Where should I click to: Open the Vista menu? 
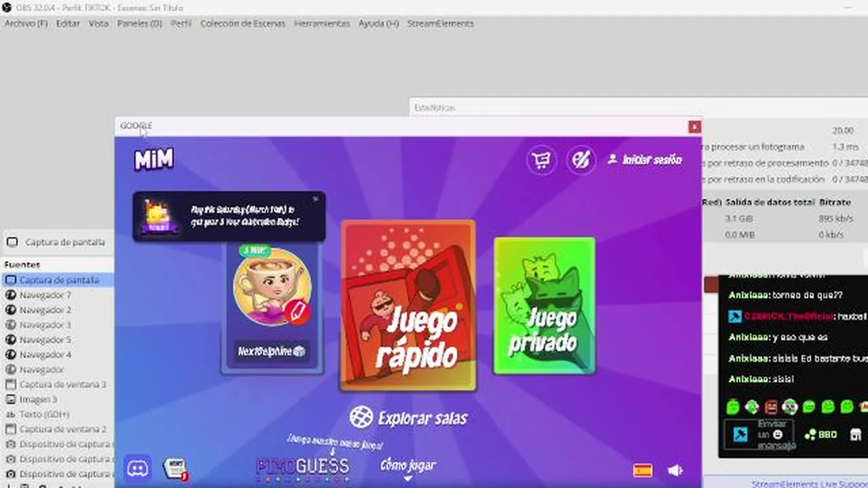click(98, 23)
